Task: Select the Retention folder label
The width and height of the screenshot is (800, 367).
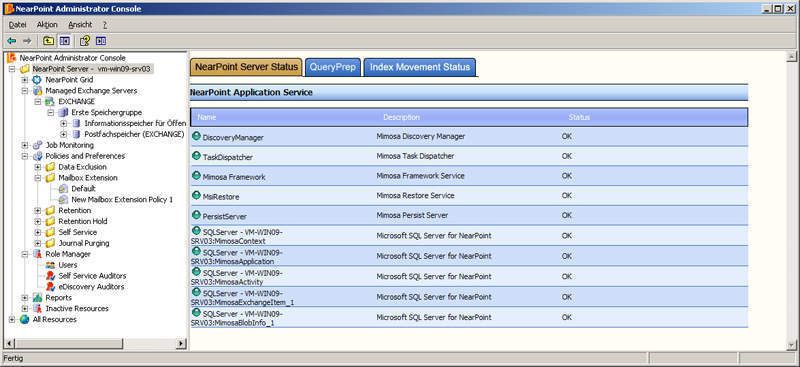Action: [x=74, y=210]
